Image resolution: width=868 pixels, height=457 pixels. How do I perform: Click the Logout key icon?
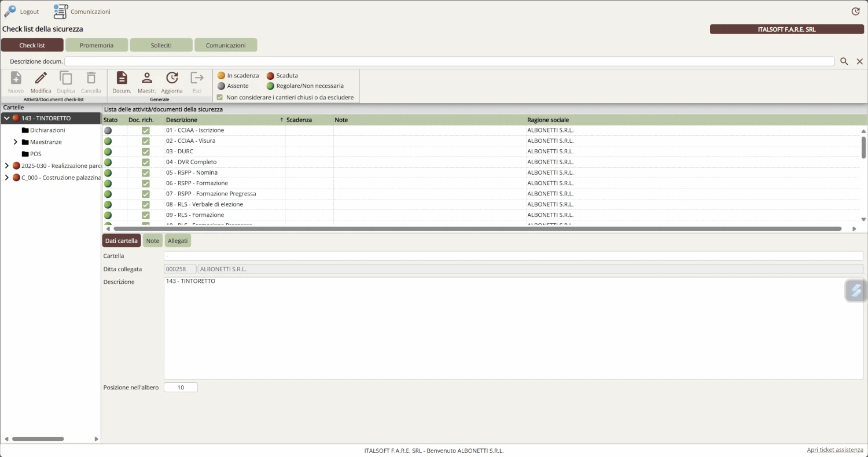pos(10,12)
